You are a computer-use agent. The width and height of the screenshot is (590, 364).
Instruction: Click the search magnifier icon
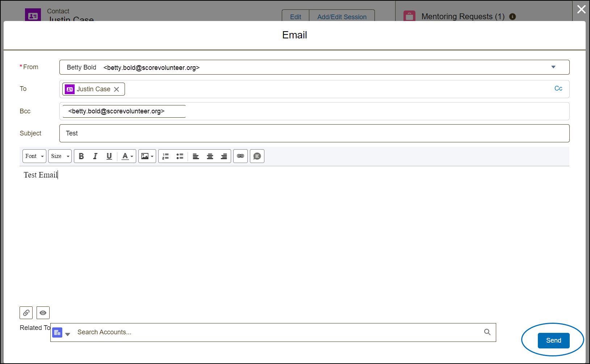click(x=488, y=332)
